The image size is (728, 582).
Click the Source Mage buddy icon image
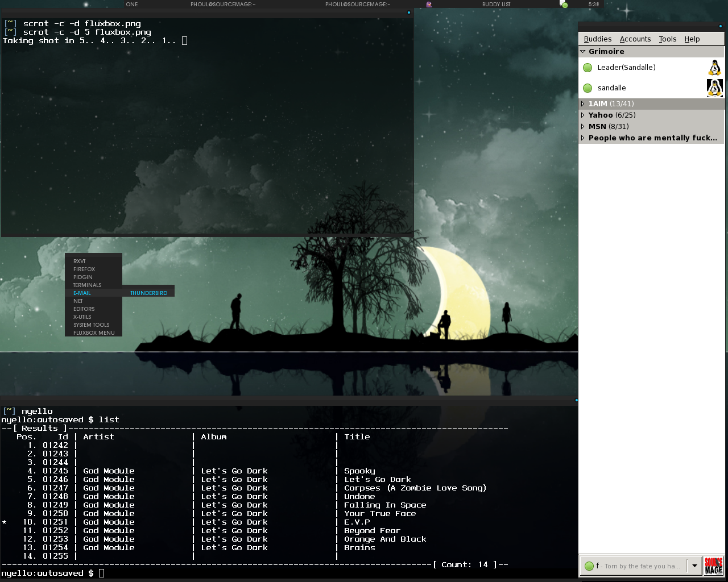713,566
